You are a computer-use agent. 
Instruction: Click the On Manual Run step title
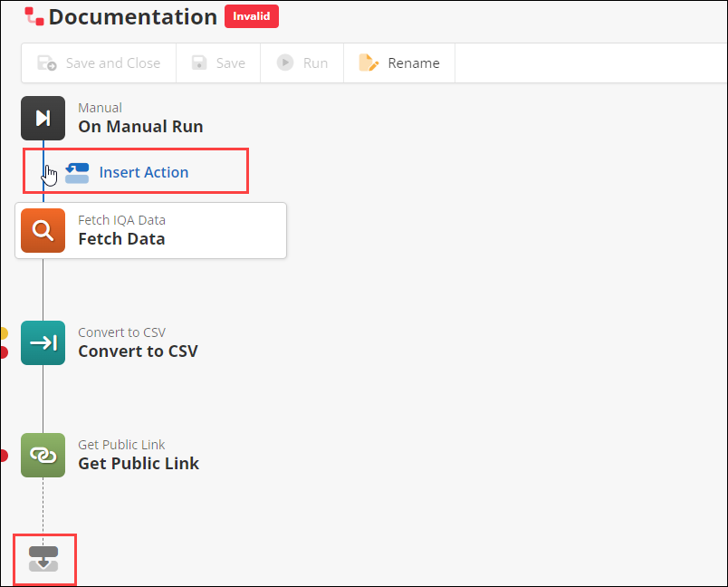pyautogui.click(x=140, y=127)
